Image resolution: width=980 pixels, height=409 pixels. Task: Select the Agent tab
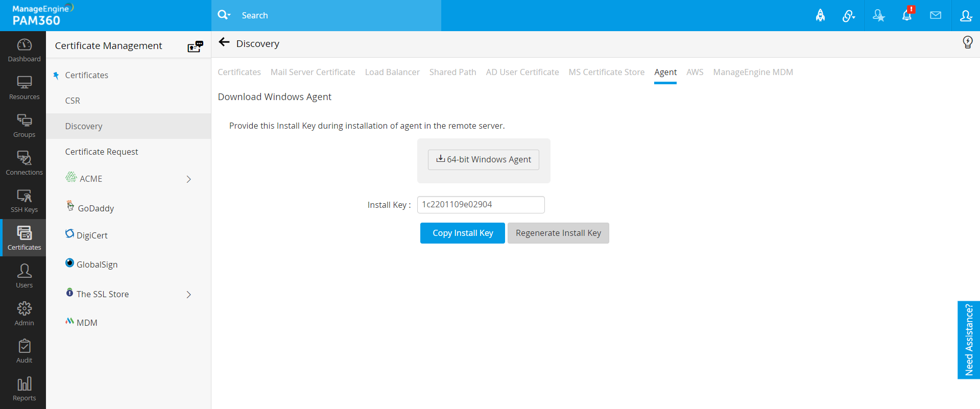(x=665, y=73)
